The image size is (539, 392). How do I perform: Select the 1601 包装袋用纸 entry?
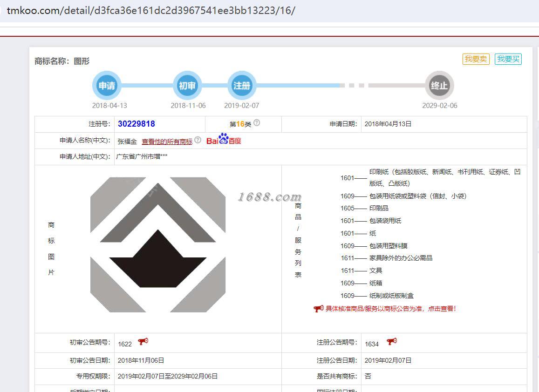[371, 221]
